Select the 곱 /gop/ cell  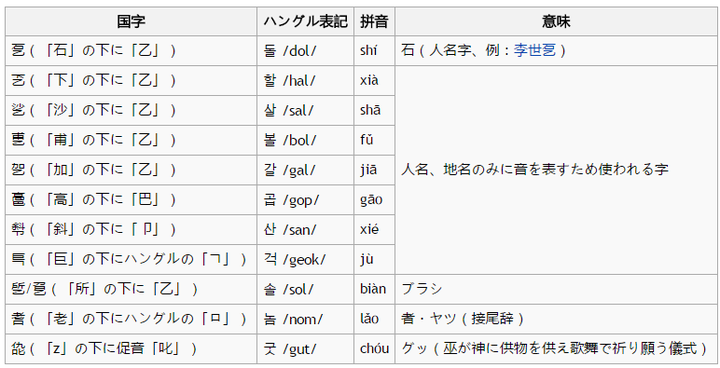point(305,200)
